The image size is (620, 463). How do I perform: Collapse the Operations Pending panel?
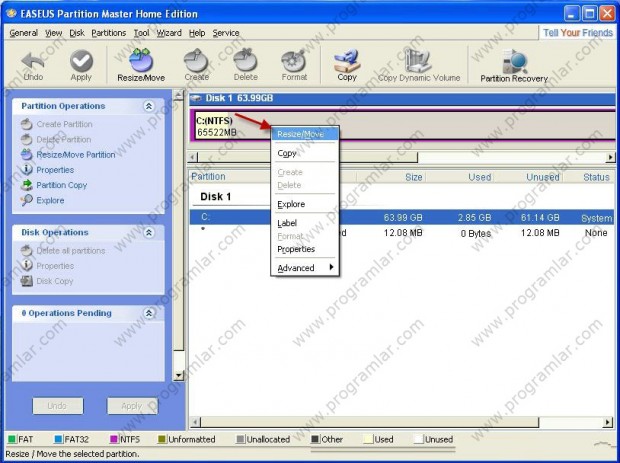[149, 313]
